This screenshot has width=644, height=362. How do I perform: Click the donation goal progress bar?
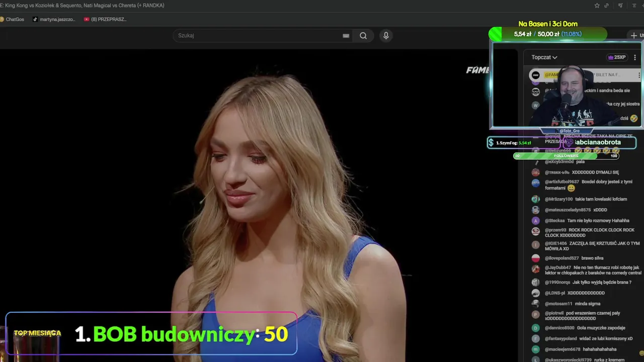pos(548,34)
